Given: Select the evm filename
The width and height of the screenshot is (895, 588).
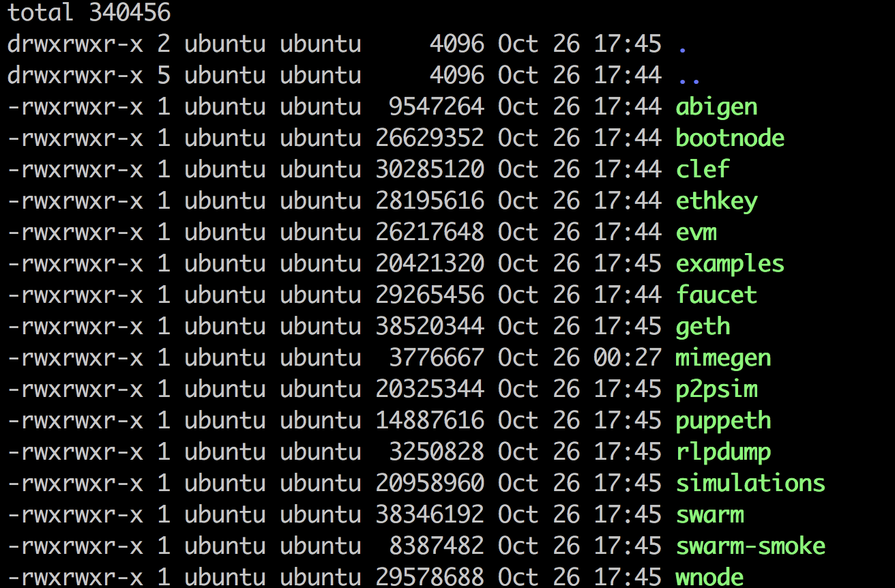Looking at the screenshot, I should click(696, 233).
